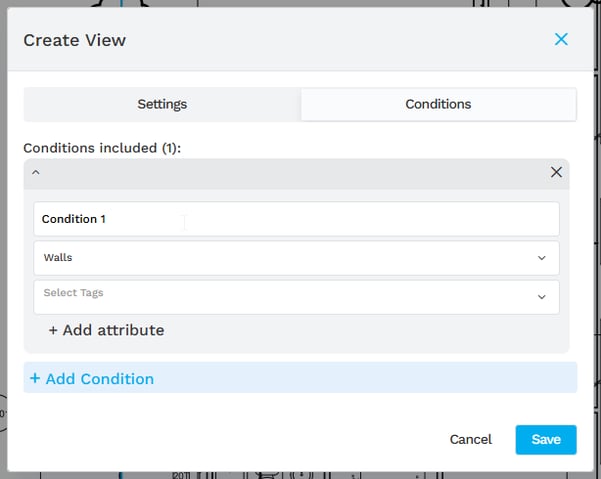The height and width of the screenshot is (479, 601).
Task: Click the Create View dialog title
Action: tap(75, 40)
